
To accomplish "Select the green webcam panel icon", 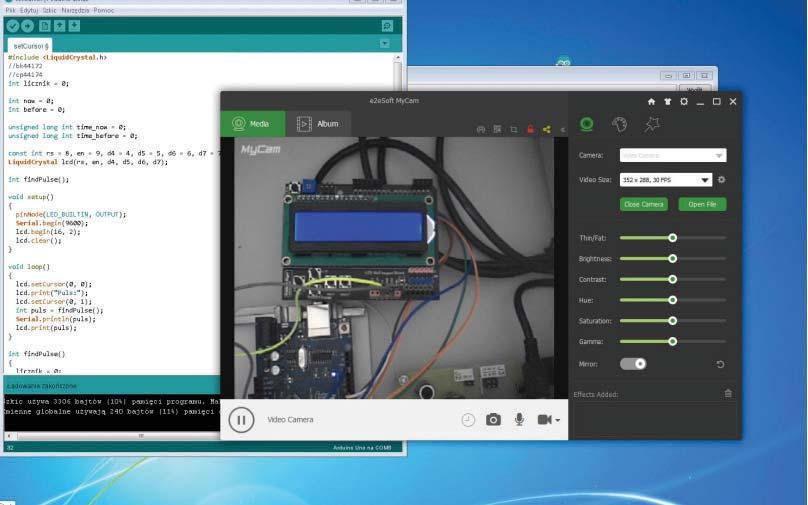I will coord(587,124).
